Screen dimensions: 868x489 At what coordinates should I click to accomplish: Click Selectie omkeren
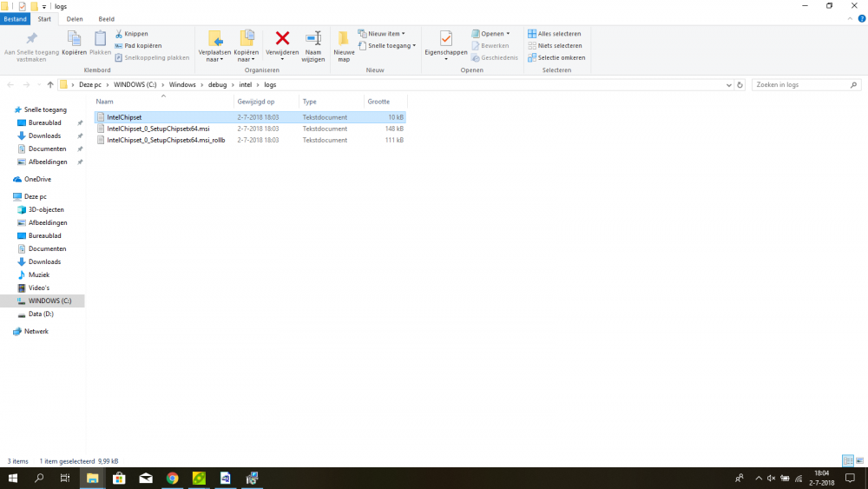coord(556,57)
